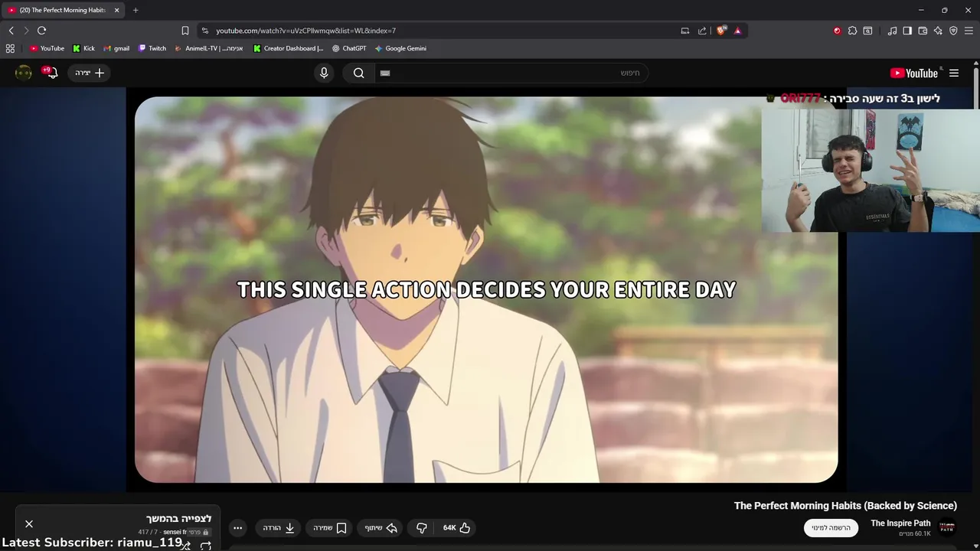
Task: Open the YouTube account avatar menu
Action: [x=24, y=73]
